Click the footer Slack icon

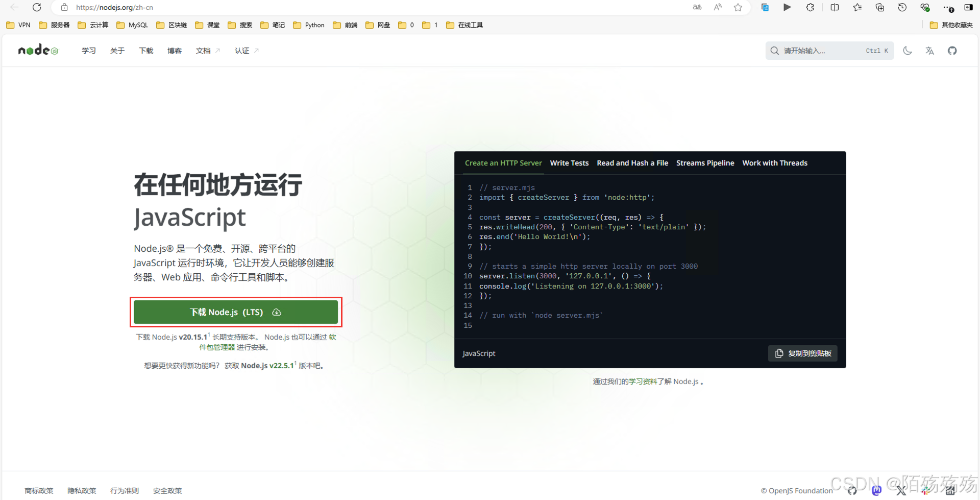click(926, 491)
